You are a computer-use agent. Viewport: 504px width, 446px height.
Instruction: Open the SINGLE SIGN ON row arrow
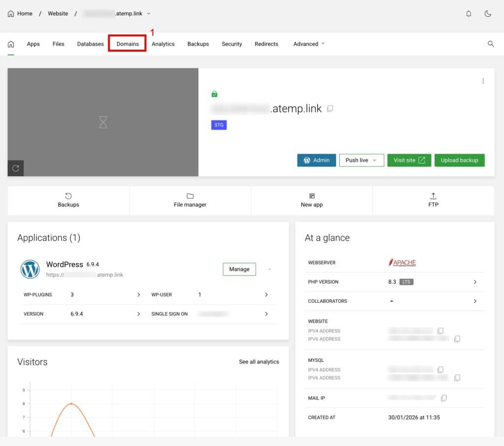tap(266, 314)
